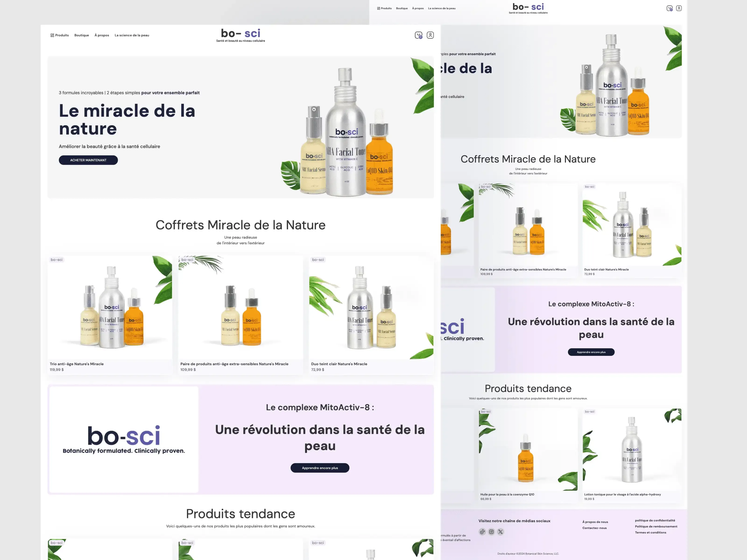
Task: Click the account icon in the top-right window
Action: coord(679,8)
